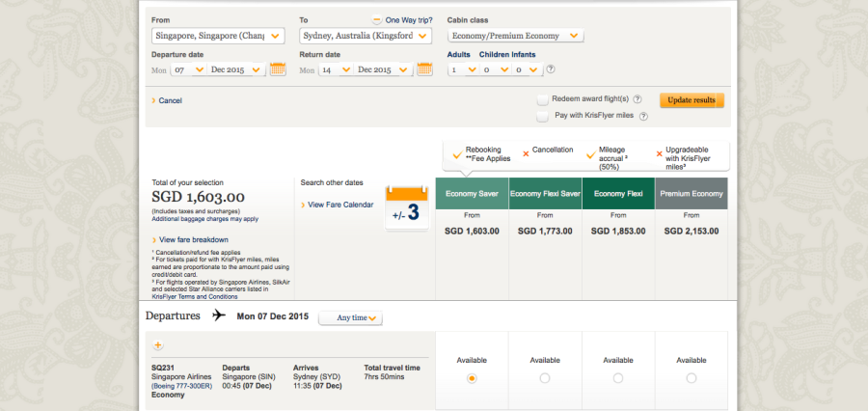This screenshot has height=411, width=868.
Task: Toggle the One Way trip option
Action: click(378, 19)
